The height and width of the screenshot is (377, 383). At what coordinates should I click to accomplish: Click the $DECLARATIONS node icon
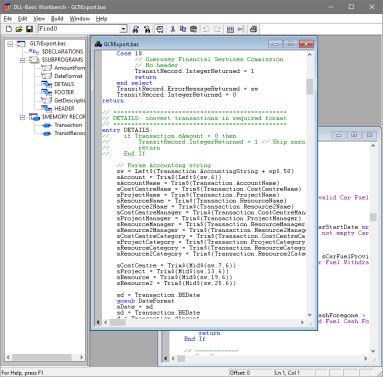coord(34,52)
